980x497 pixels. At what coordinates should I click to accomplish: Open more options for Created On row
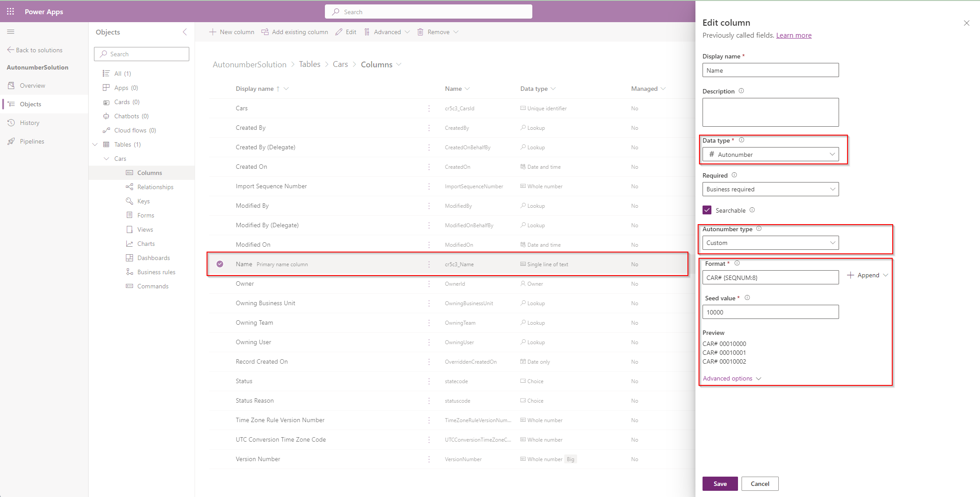click(429, 167)
